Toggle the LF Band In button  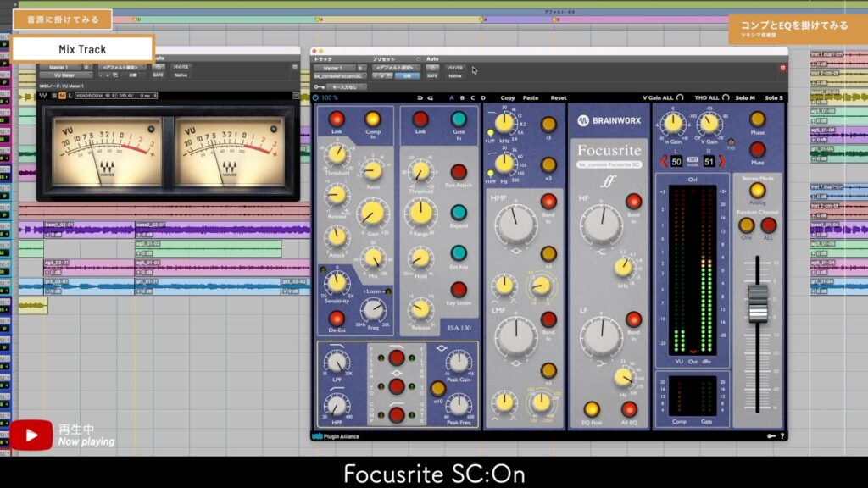pyautogui.click(x=633, y=319)
